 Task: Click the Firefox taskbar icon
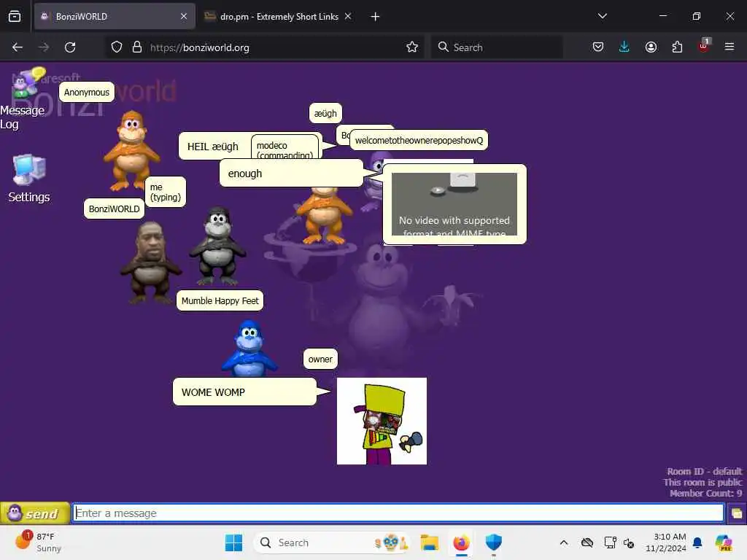461,542
